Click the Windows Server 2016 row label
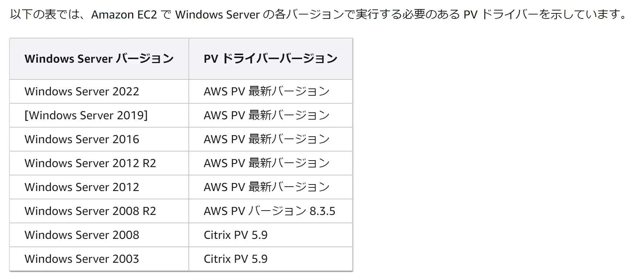Viewport: 644px width, 278px height. pos(82,139)
